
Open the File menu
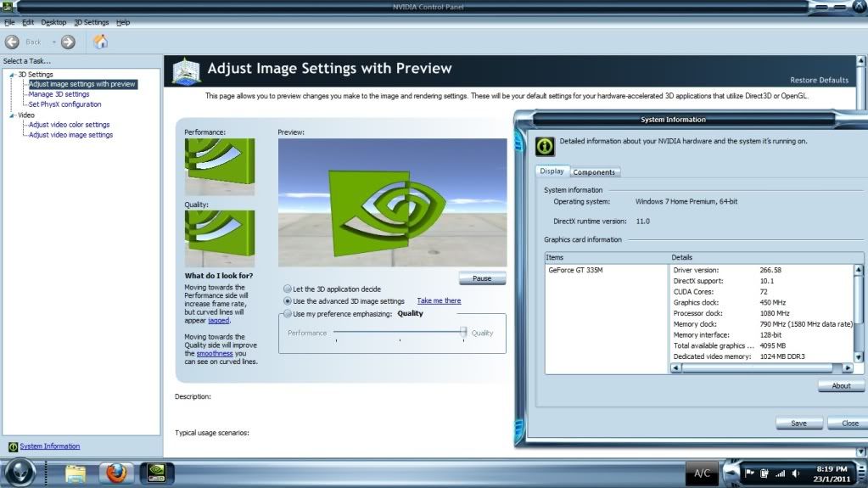pyautogui.click(x=9, y=22)
